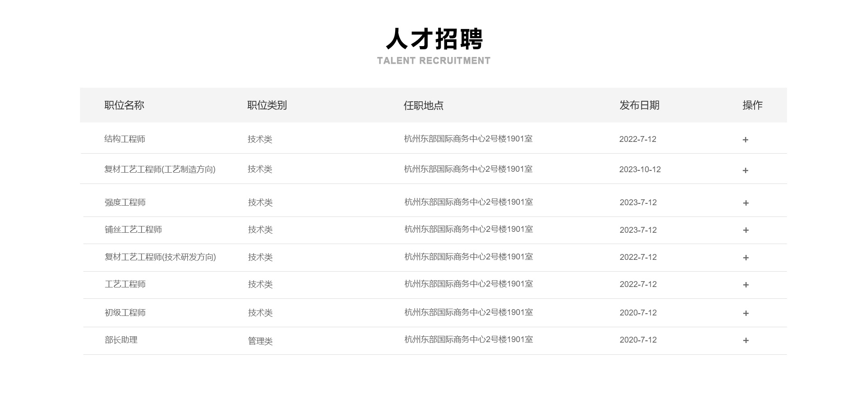Click the 铺丝工艺工程师 job title
Screen dimensions: 868x400
(x=133, y=230)
